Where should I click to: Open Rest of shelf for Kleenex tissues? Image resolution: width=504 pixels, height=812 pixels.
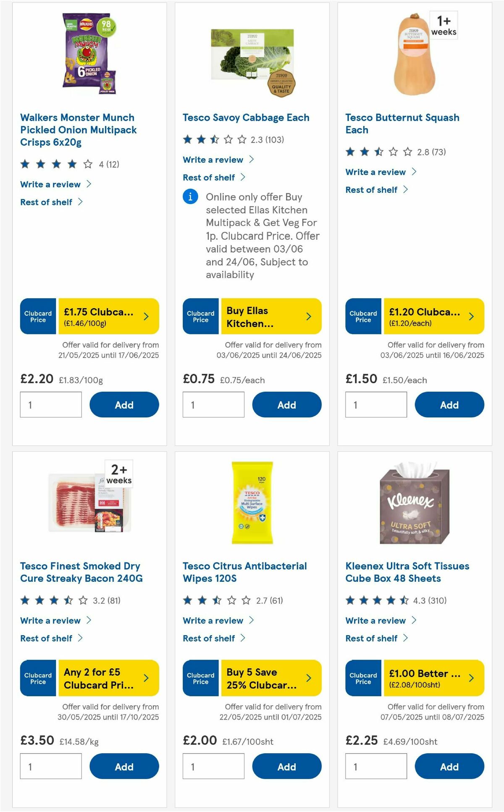click(373, 638)
